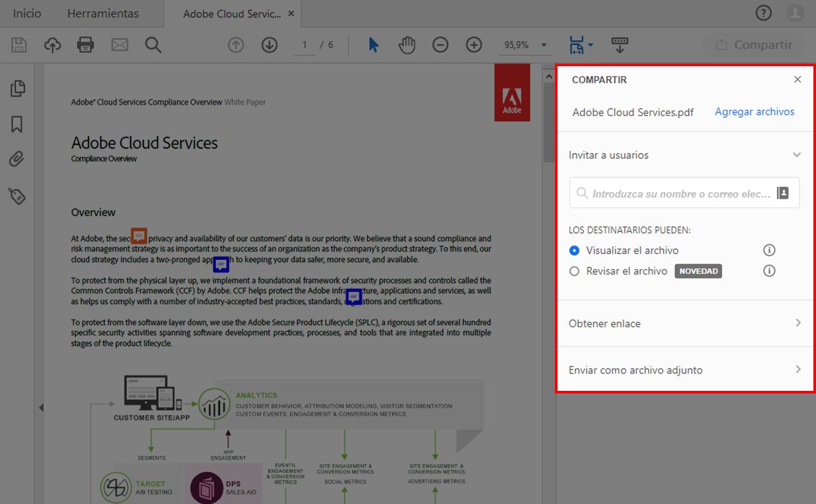The width and height of the screenshot is (816, 504).
Task: Zoom out with the minus icon
Action: pyautogui.click(x=440, y=45)
